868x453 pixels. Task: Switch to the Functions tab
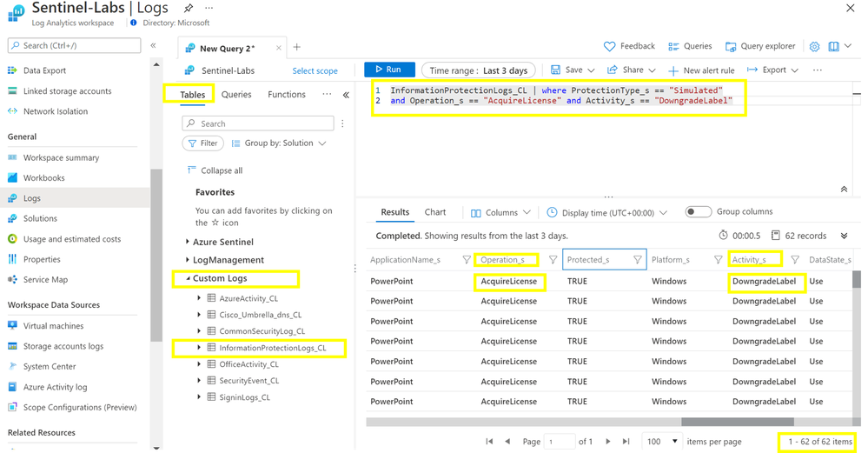(x=287, y=95)
